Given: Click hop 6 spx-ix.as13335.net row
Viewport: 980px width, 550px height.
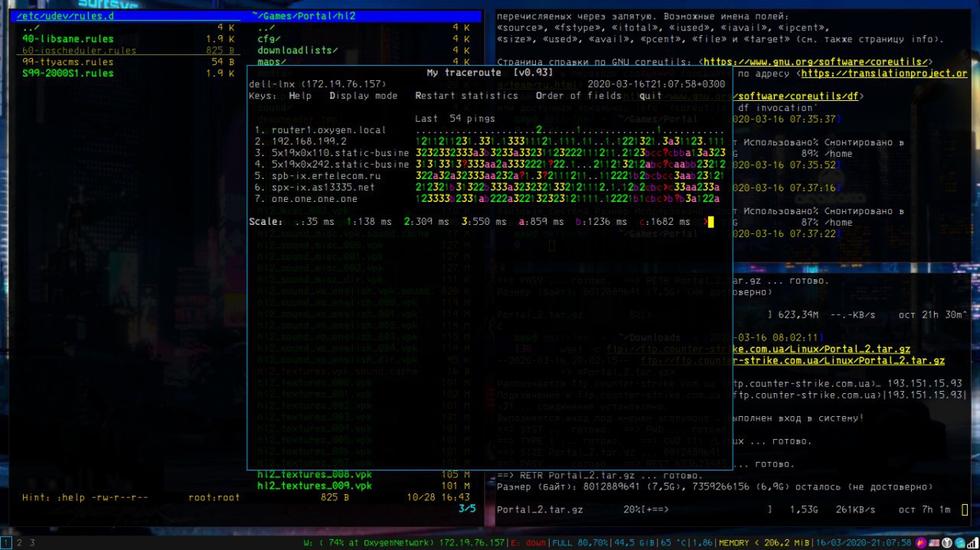Looking at the screenshot, I should point(487,187).
